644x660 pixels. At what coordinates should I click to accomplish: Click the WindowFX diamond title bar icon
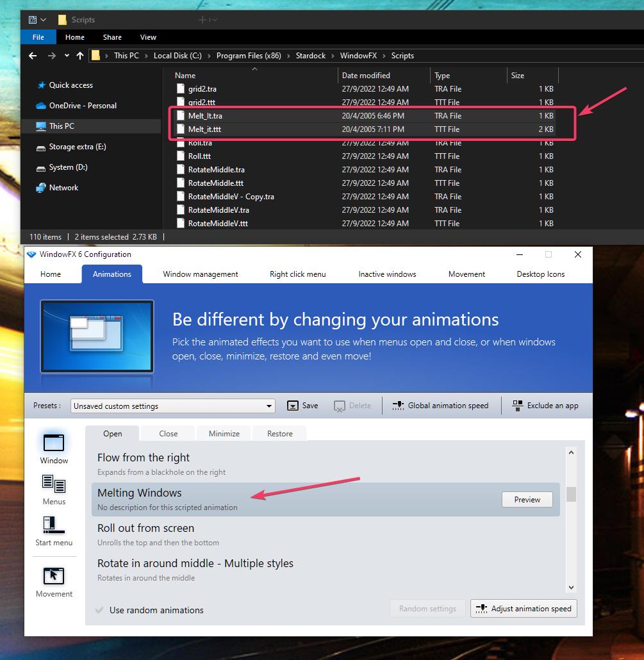click(x=31, y=254)
